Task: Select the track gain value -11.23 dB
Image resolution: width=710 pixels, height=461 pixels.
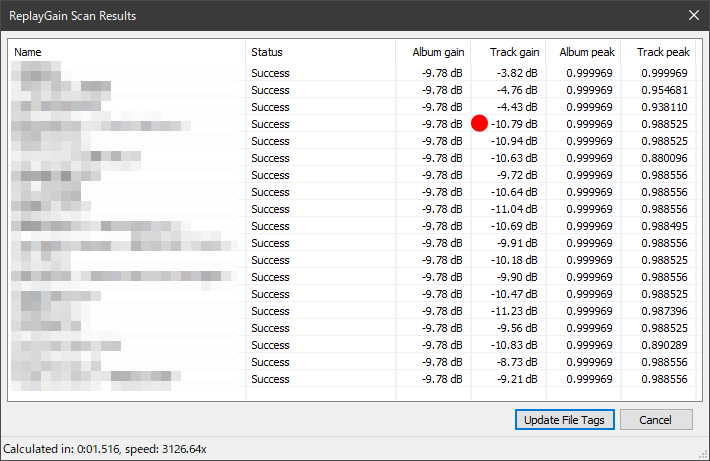Action: 514,311
